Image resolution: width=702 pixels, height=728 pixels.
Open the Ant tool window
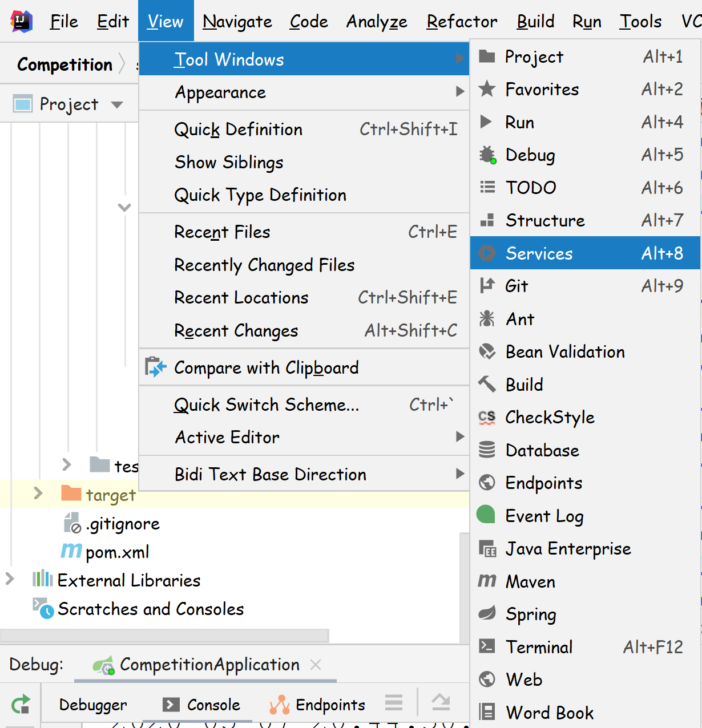click(519, 319)
